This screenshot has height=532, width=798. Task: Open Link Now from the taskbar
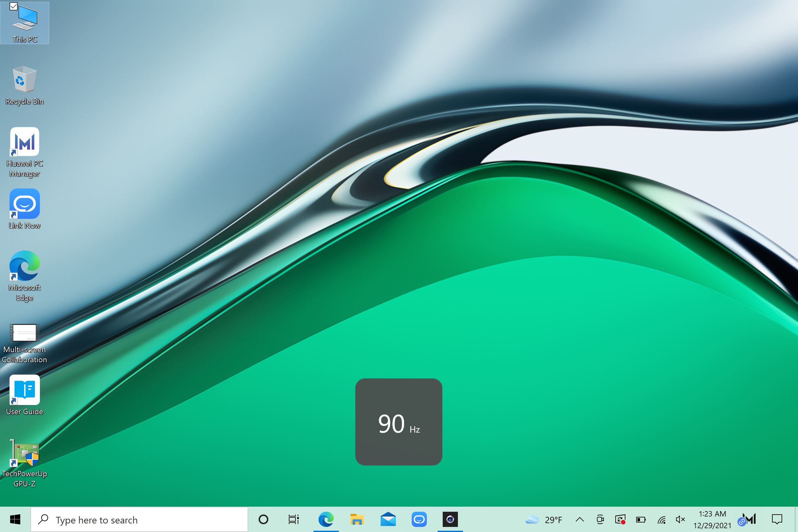tap(419, 519)
